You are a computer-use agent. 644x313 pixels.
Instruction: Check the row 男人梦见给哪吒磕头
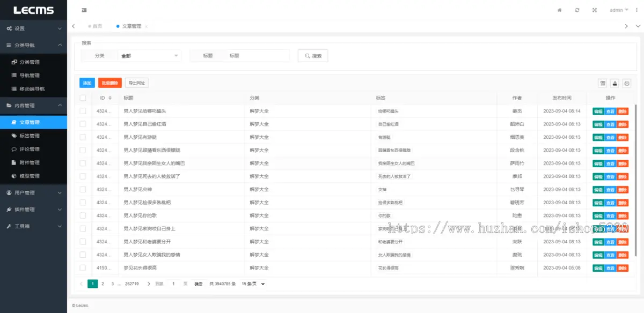[83, 111]
